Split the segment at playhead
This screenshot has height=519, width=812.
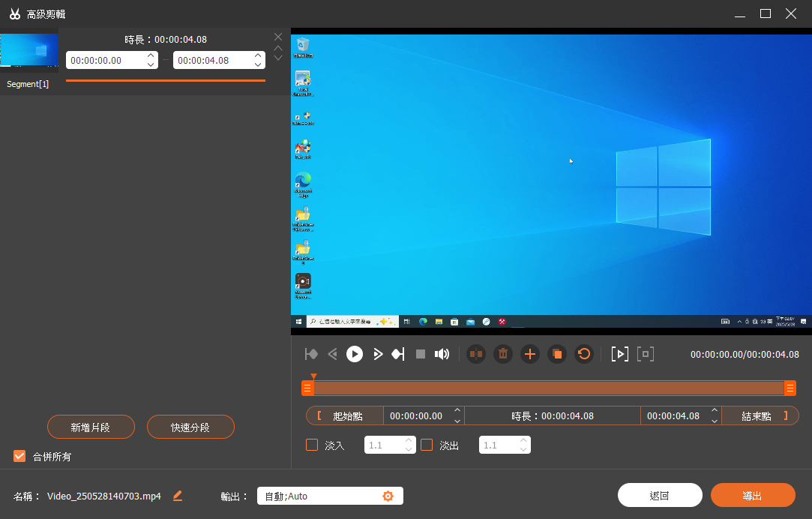tap(476, 354)
